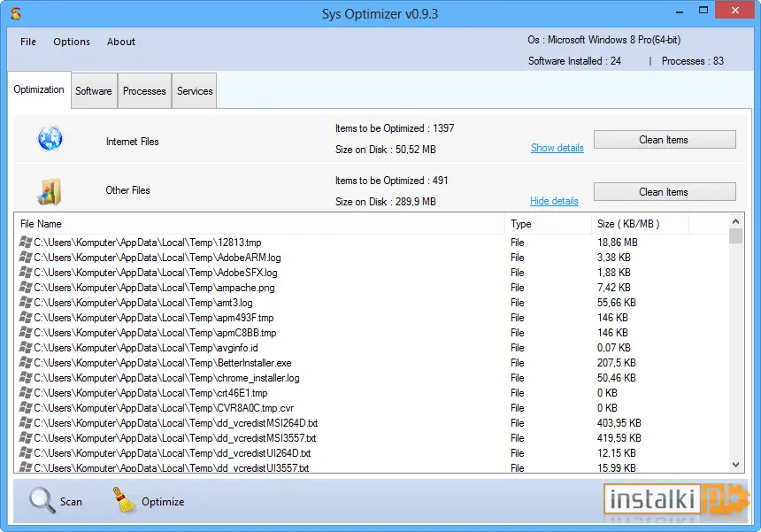Image resolution: width=761 pixels, height=532 pixels.
Task: Switch to the Optimization tab
Action: pos(39,89)
